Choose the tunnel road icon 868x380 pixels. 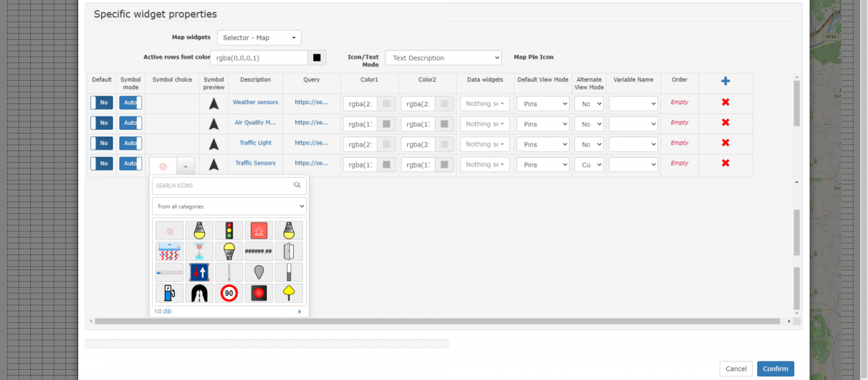pyautogui.click(x=200, y=293)
